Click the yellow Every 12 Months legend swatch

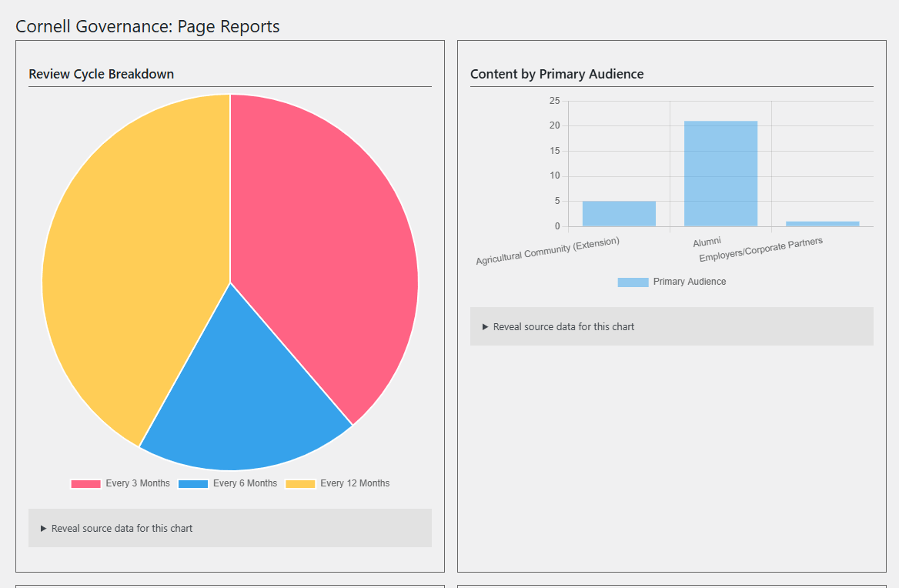[300, 483]
